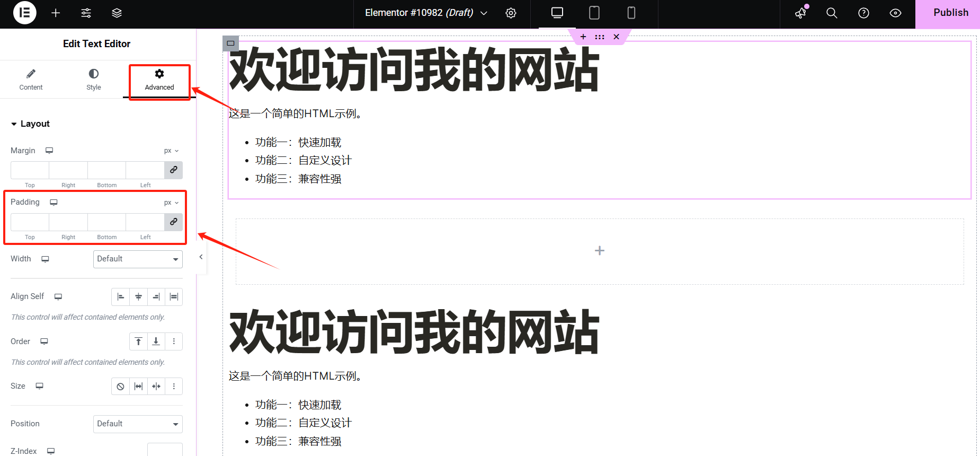Open the Add Element plus button
This screenshot has height=456, width=980.
(56, 13)
